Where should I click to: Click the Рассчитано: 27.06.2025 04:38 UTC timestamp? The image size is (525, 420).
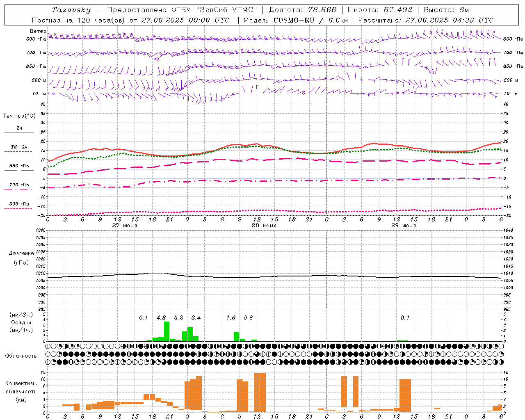pos(426,20)
